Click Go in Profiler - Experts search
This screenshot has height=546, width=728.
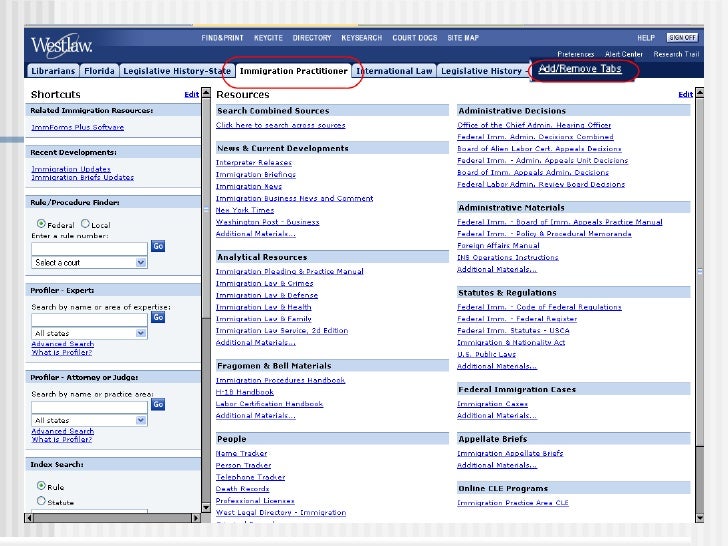pyautogui.click(x=158, y=317)
